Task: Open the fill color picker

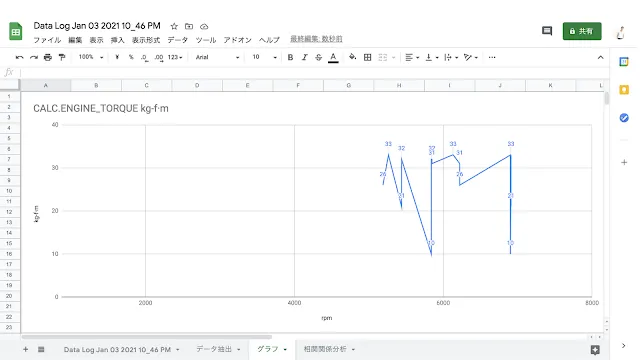Action: (x=352, y=58)
